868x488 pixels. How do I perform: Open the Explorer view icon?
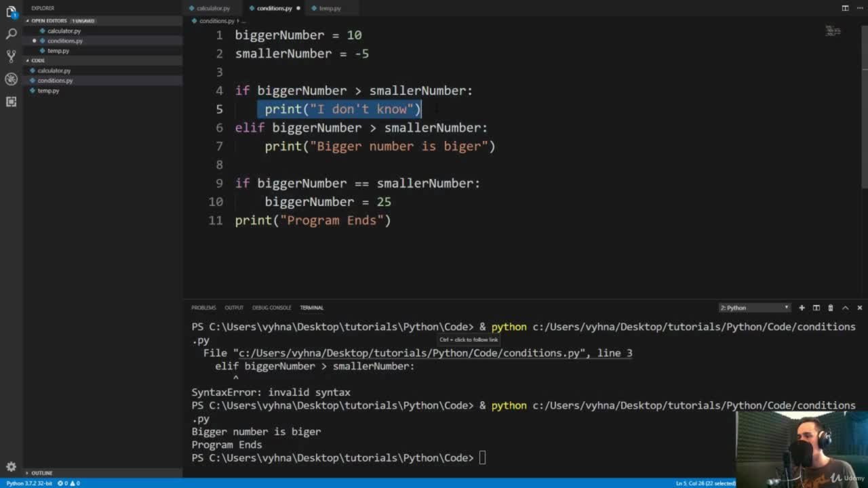(x=11, y=12)
